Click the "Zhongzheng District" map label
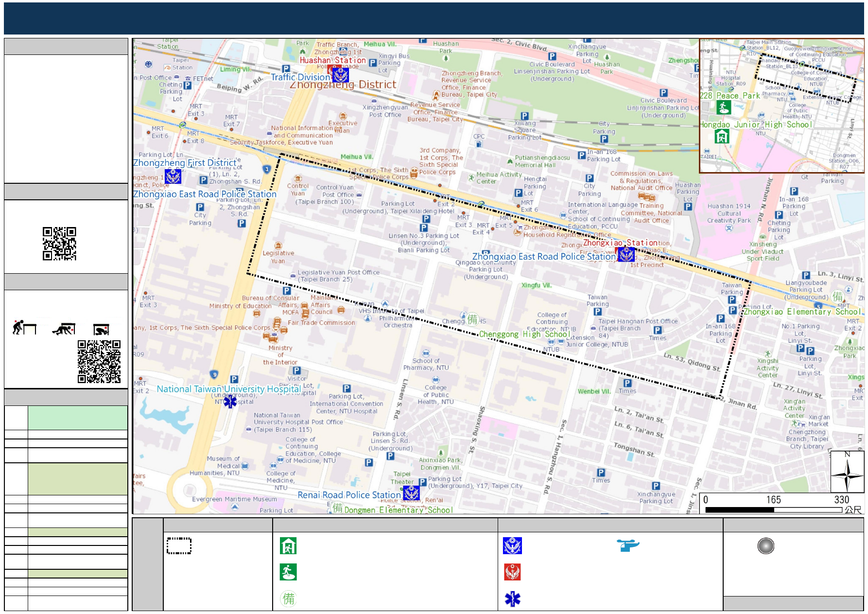 [x=343, y=85]
